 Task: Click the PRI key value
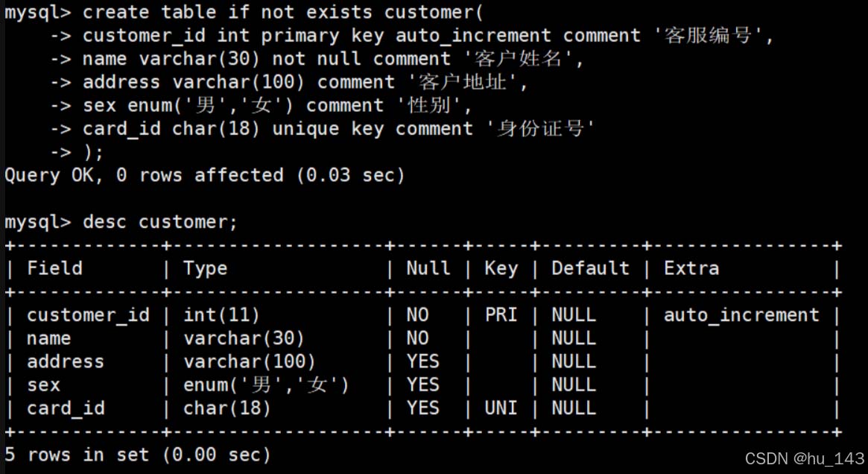[501, 315]
